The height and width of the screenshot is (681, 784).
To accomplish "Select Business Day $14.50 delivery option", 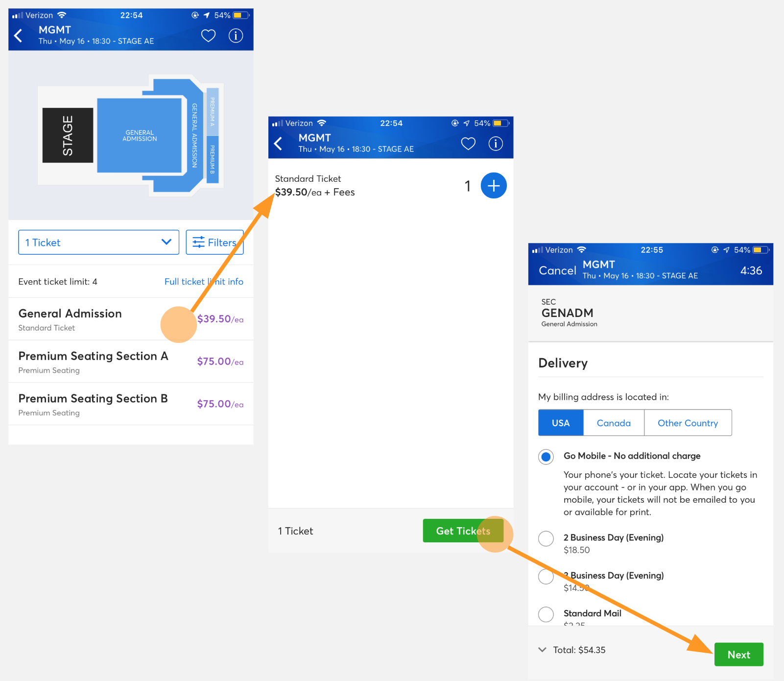I will (546, 577).
